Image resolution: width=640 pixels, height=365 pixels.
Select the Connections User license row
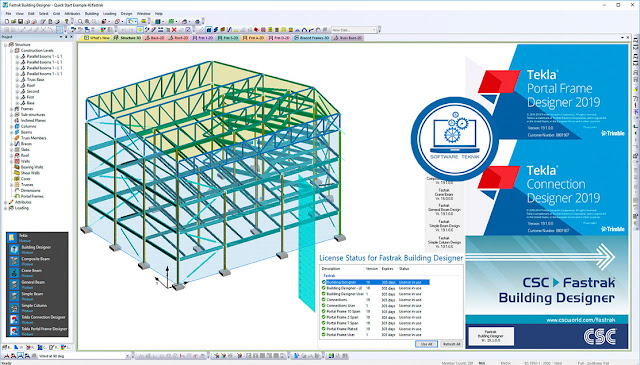[376, 305]
